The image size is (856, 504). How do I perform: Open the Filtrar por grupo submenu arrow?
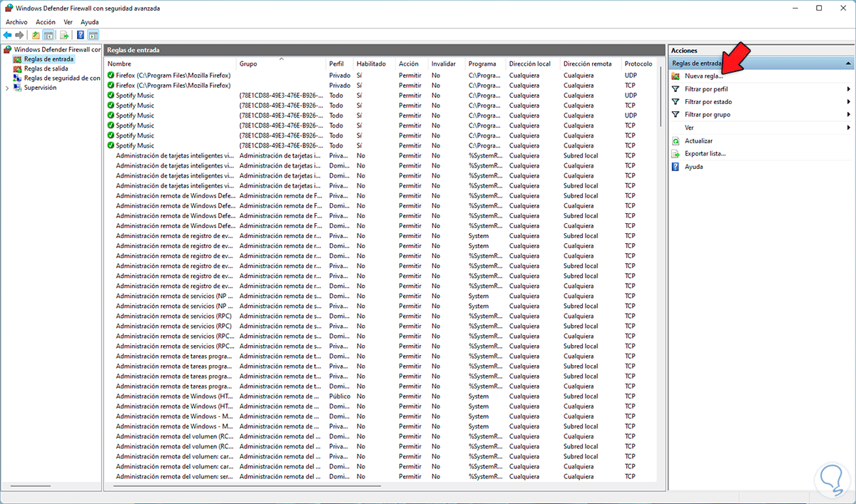(849, 115)
